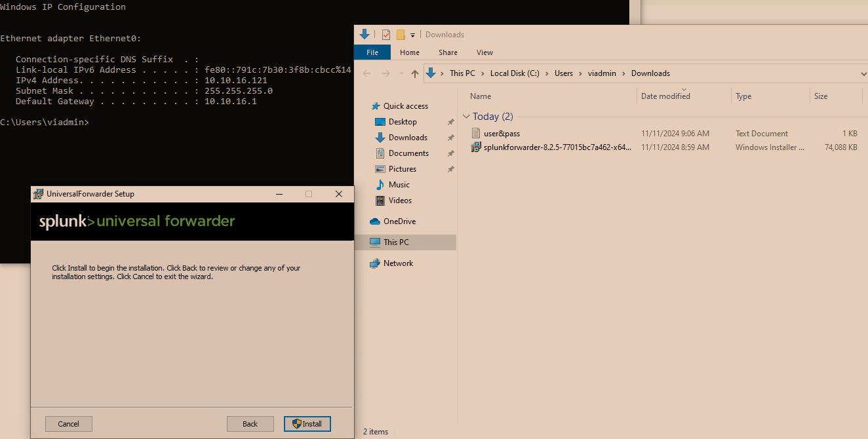Click the Downloads arrow icon in Explorer title bar

pyautogui.click(x=365, y=35)
